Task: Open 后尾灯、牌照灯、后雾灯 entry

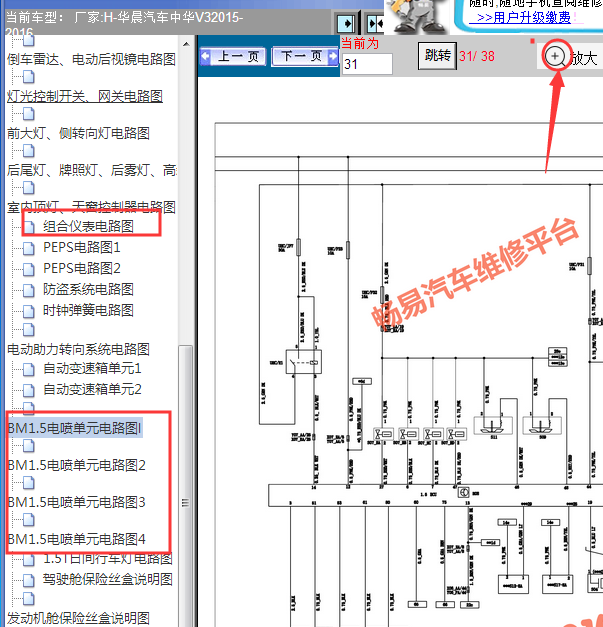Action: [x=92, y=170]
